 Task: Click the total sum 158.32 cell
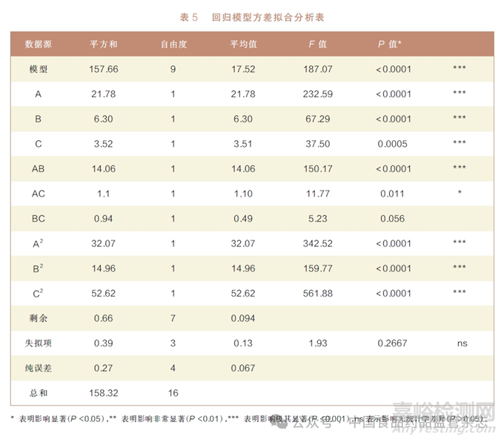(x=103, y=393)
